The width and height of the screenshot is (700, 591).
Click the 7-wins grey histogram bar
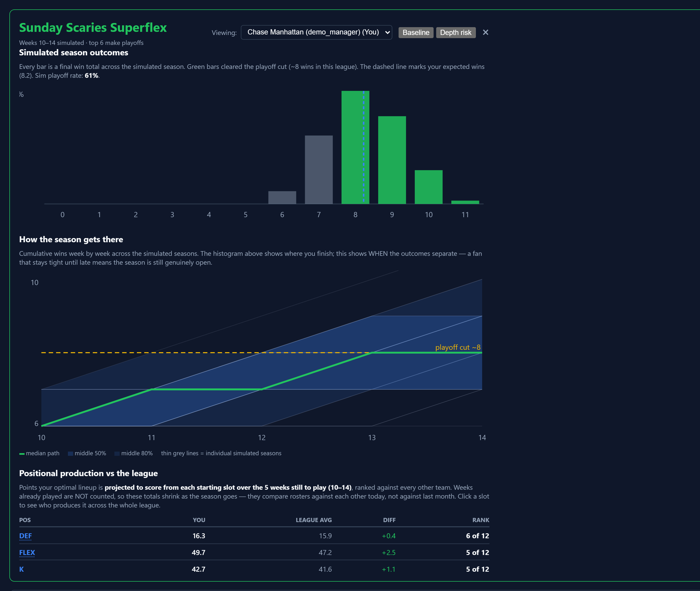click(x=319, y=169)
